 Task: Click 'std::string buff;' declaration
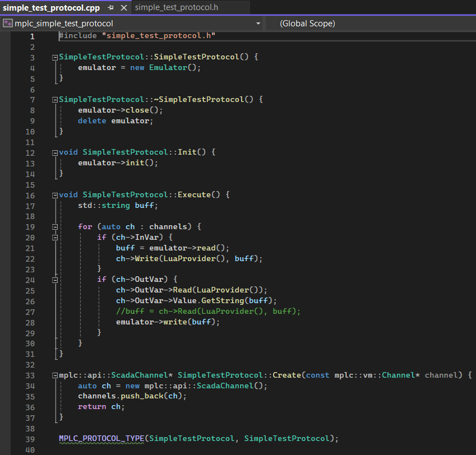click(118, 205)
